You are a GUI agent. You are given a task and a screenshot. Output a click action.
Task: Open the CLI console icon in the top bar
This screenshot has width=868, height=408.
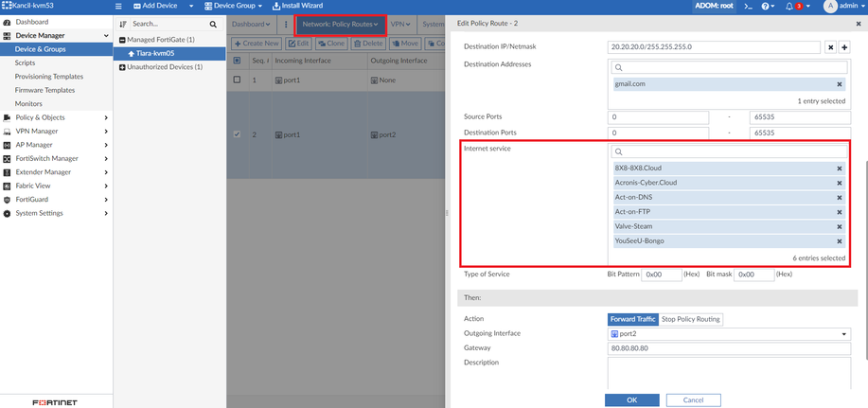coord(748,6)
